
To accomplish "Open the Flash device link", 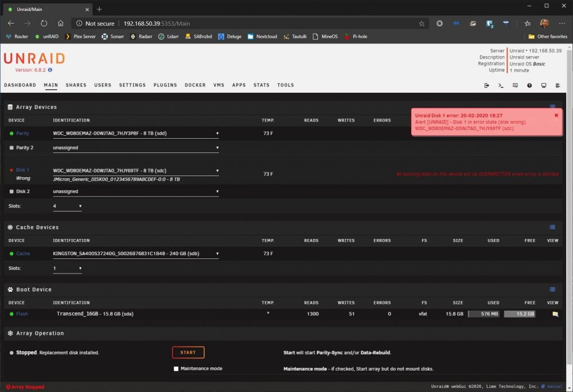I will pyautogui.click(x=22, y=314).
